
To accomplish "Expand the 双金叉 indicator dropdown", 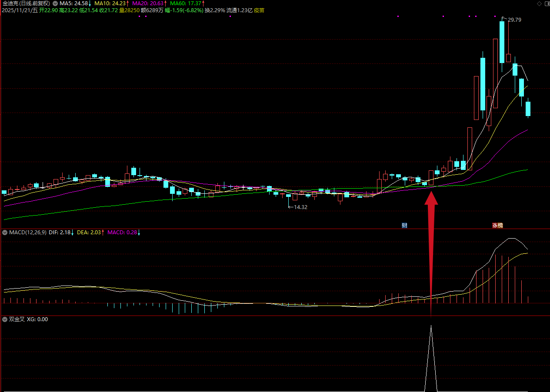I will (5, 319).
